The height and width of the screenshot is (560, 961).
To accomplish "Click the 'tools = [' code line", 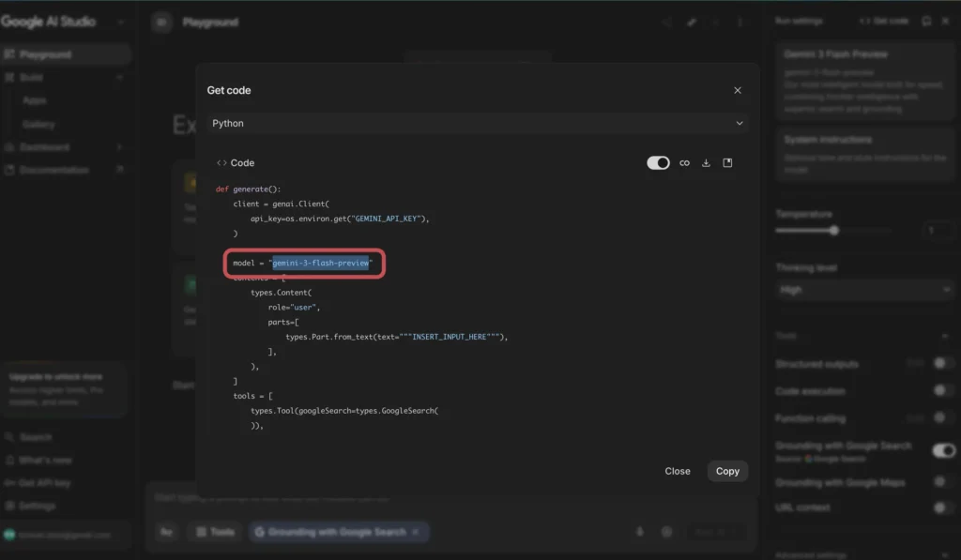I will coord(252,396).
